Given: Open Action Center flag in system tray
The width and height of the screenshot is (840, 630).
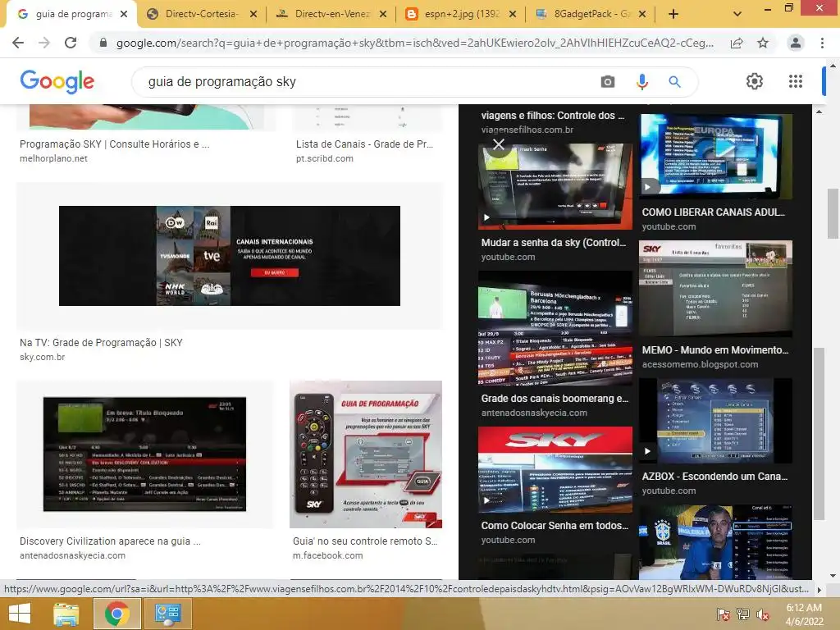Looking at the screenshot, I should tap(723, 614).
